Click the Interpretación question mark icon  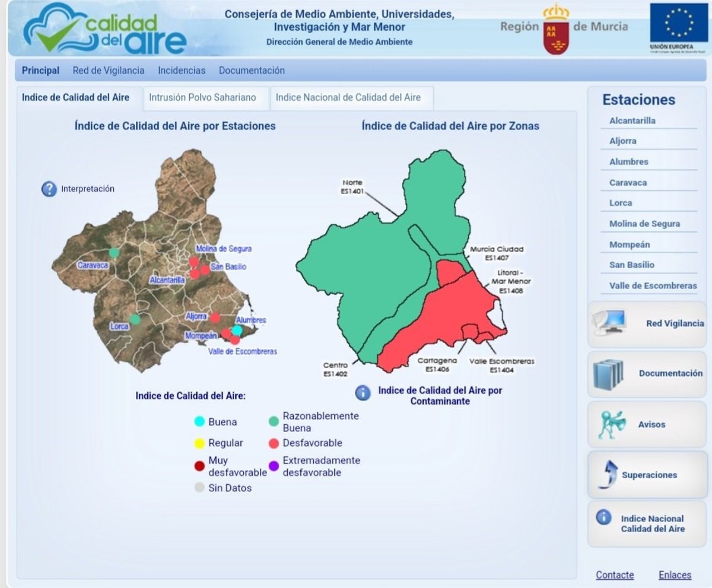pyautogui.click(x=49, y=189)
